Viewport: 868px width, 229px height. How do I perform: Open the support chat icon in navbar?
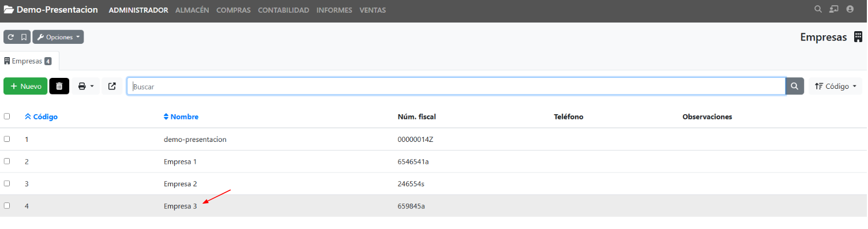tap(834, 9)
